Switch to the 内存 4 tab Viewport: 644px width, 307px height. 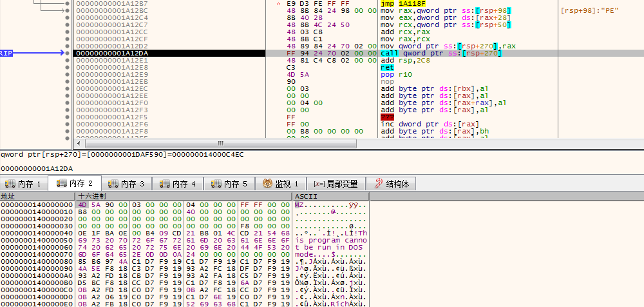[x=178, y=184]
